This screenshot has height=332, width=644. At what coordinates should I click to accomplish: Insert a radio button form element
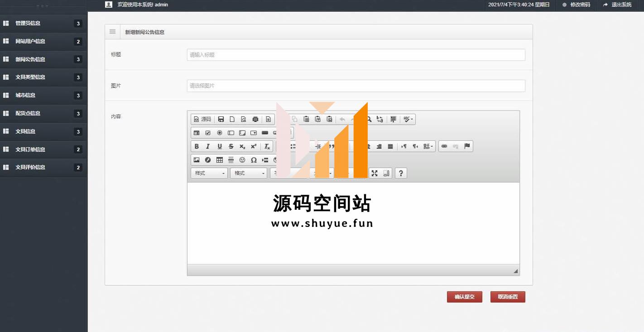[x=220, y=133]
